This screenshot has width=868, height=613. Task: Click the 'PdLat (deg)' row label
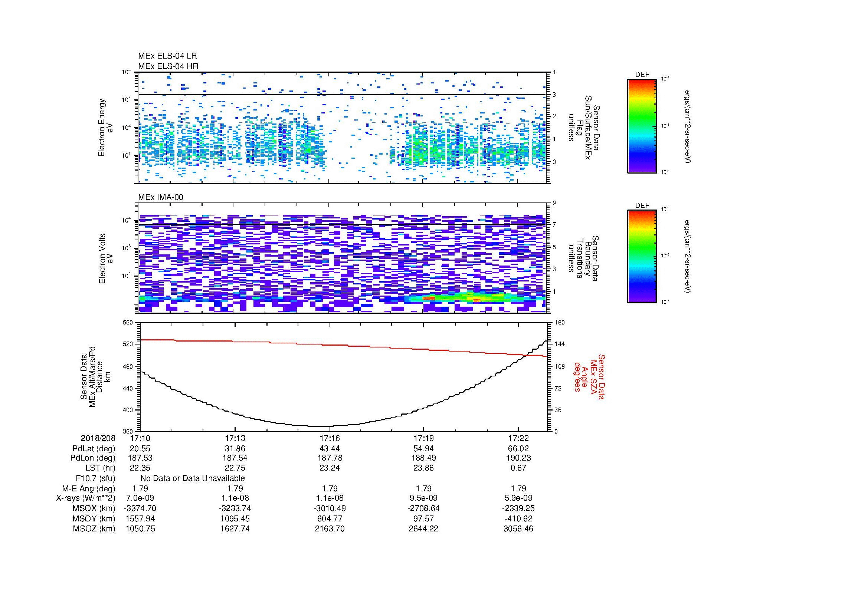tap(94, 449)
